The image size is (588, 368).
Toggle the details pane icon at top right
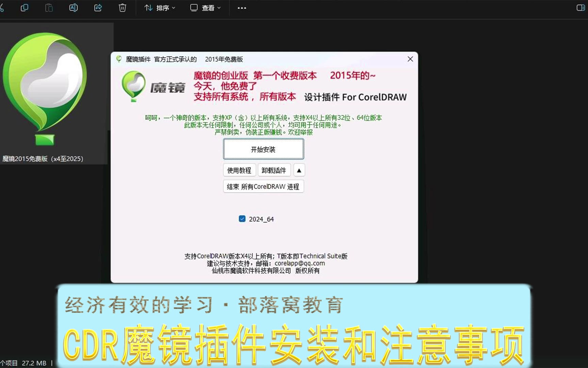click(581, 8)
